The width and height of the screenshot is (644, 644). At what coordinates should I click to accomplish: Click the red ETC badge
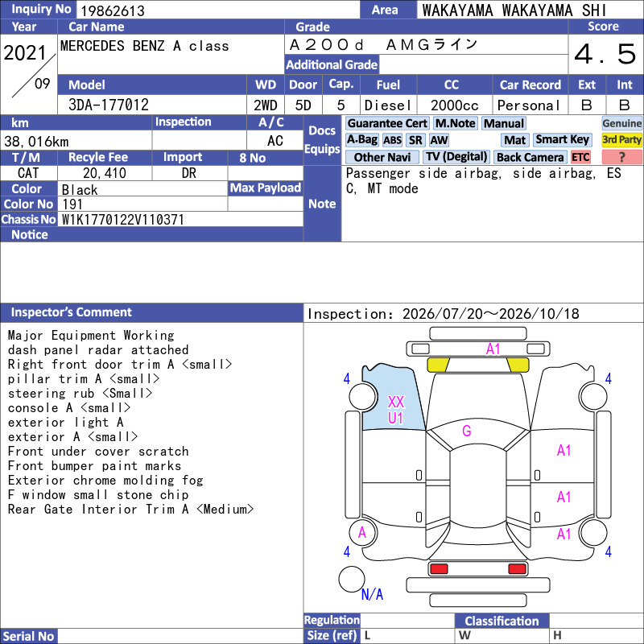[x=580, y=157]
